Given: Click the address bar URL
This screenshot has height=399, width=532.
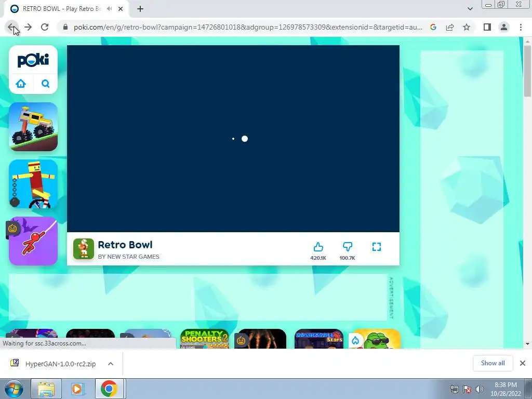Looking at the screenshot, I should pos(248,27).
